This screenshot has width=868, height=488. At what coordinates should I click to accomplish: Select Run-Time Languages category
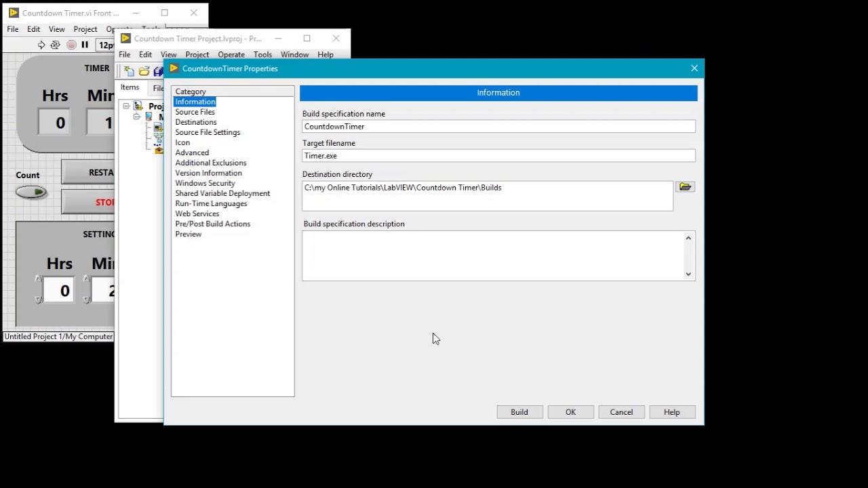[x=211, y=203]
